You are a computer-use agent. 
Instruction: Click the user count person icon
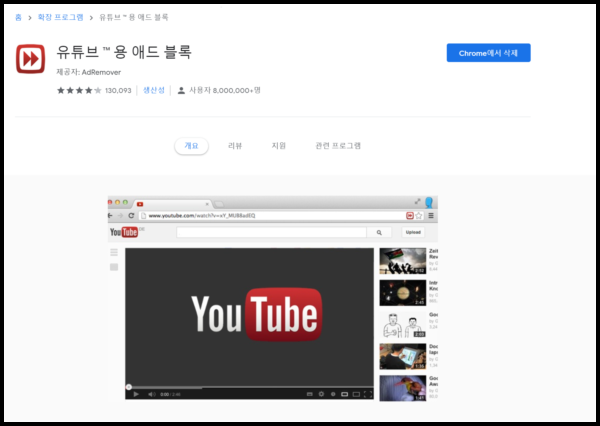(x=181, y=91)
